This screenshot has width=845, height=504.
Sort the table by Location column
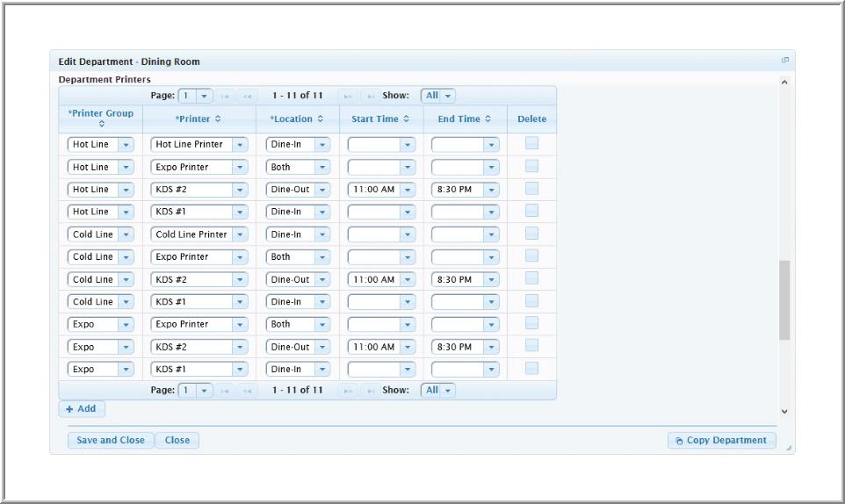[x=297, y=119]
